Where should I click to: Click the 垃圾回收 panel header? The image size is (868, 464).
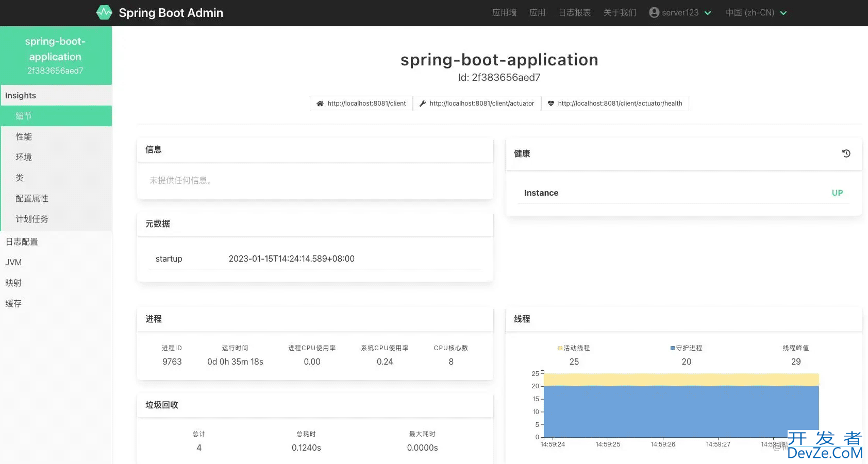click(315, 405)
